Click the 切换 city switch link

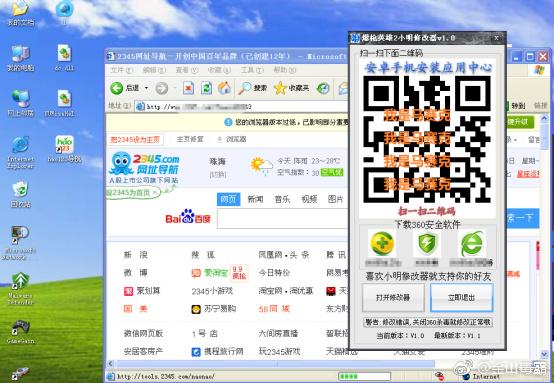(218, 174)
